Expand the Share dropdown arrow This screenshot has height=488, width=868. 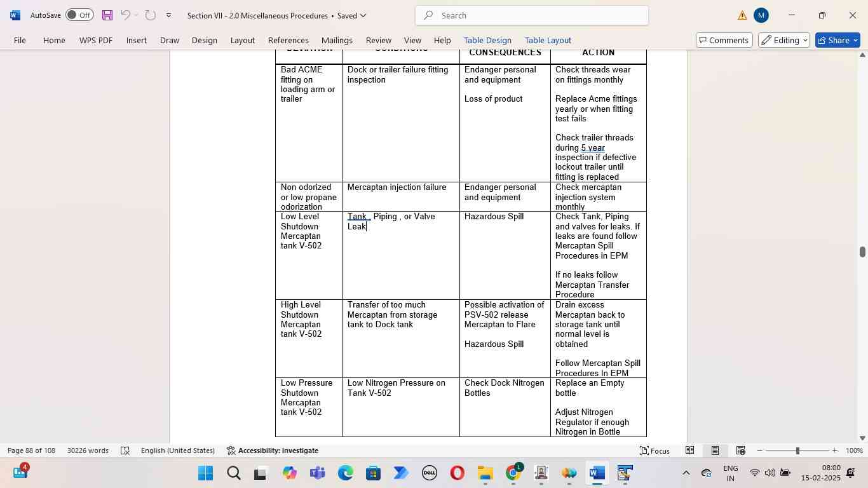tap(855, 40)
